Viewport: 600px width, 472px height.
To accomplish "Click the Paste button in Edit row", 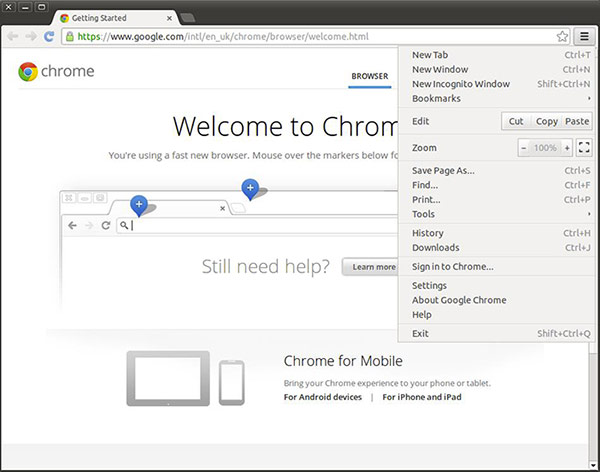I will [x=577, y=121].
